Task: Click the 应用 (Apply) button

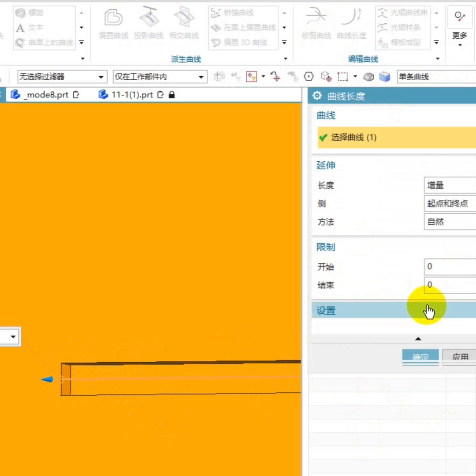Action: coord(460,357)
